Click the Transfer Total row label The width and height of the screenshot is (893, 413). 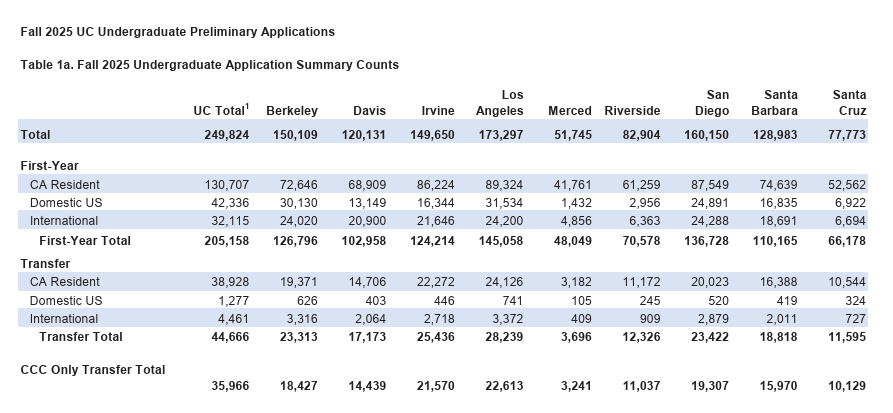pyautogui.click(x=81, y=337)
